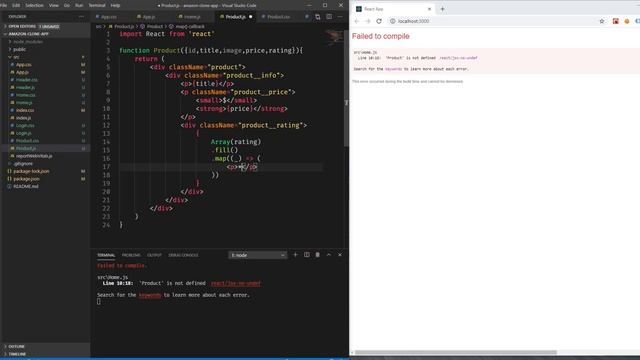Create a new terminal with plus icon
This screenshot has width=640, height=360.
pos(296,255)
